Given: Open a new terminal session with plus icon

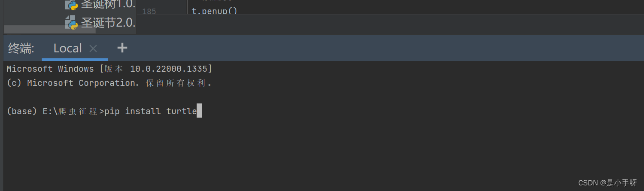Looking at the screenshot, I should tap(122, 48).
